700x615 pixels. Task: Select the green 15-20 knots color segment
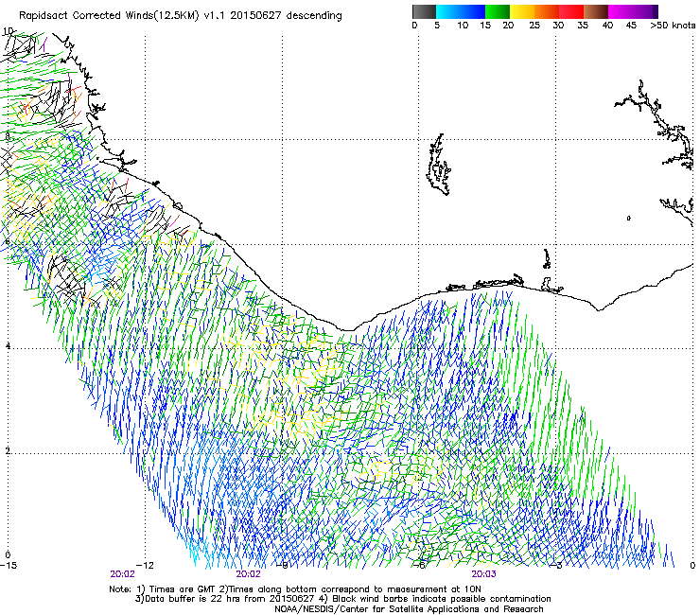498,11
